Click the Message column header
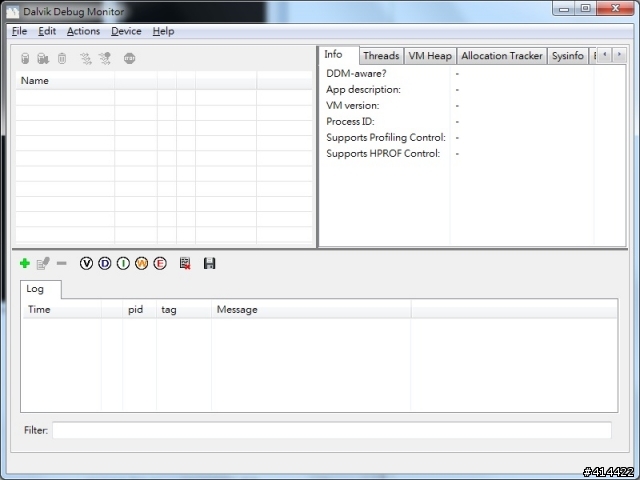The image size is (640, 480). click(x=311, y=309)
